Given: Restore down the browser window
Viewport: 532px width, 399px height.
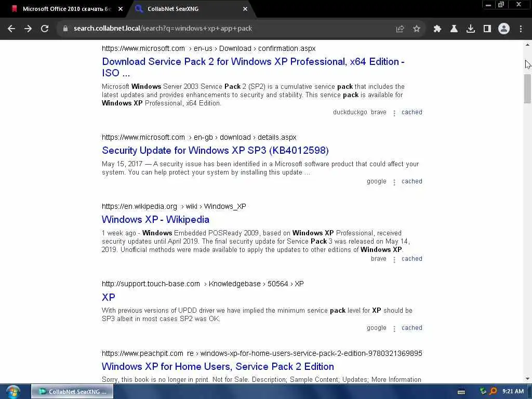Looking at the screenshot, I should (x=501, y=5).
